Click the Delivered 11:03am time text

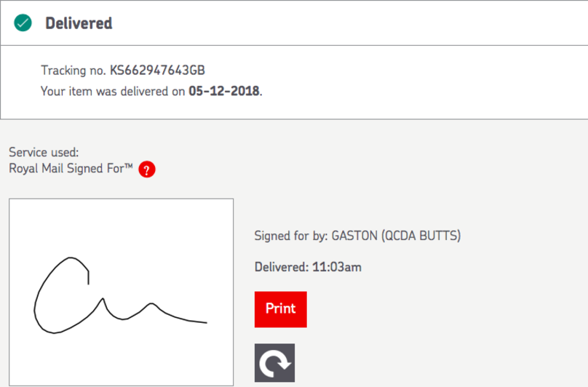308,267
